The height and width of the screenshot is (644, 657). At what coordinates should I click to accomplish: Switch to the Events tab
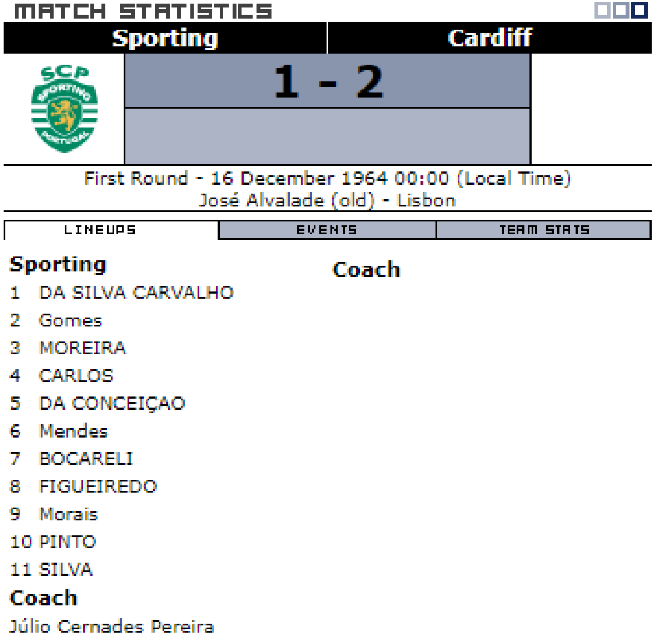[x=327, y=230]
